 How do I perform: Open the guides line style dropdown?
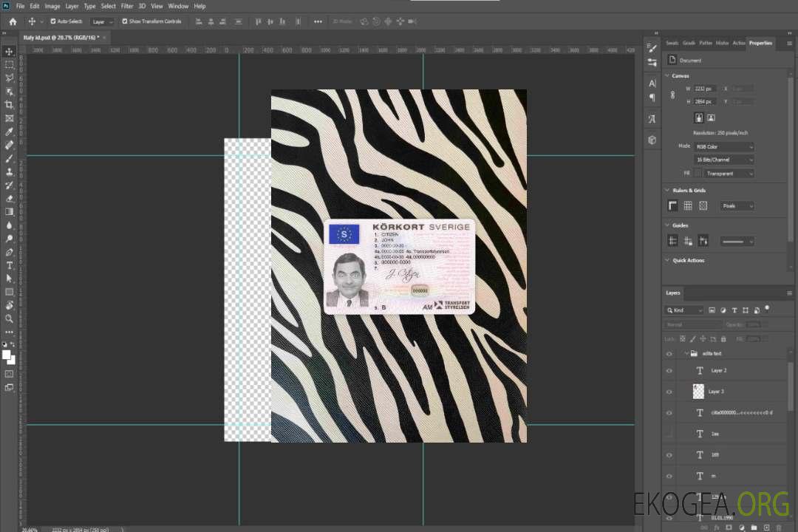[x=737, y=242]
